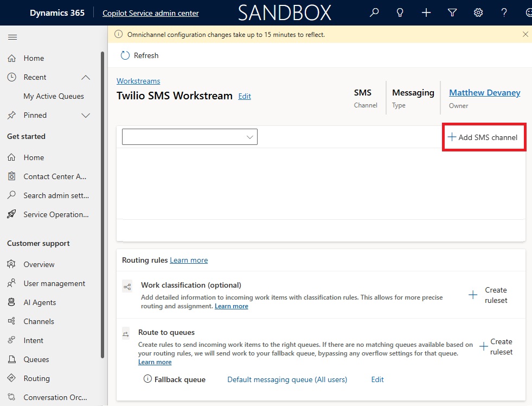Open advanced find filter icon

pos(452,13)
